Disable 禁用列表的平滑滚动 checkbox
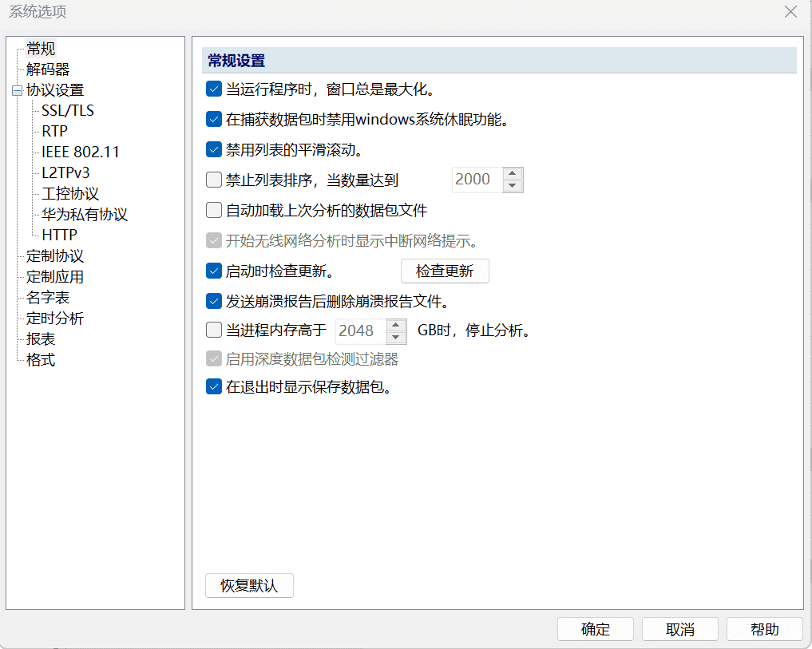Screen dimensions: 812x649 (x=213, y=149)
